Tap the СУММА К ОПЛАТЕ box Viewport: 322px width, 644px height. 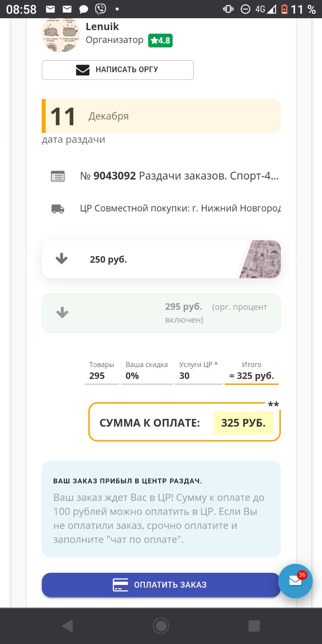click(x=184, y=423)
